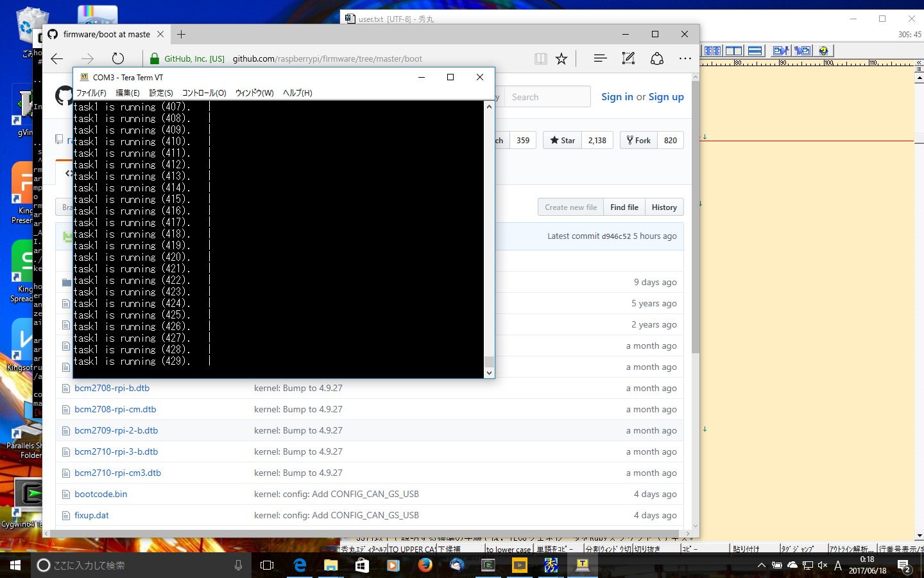Collapse the 秀丸 ruler with double chevron
Viewport: 924px width, 578px height.
pos(919,63)
